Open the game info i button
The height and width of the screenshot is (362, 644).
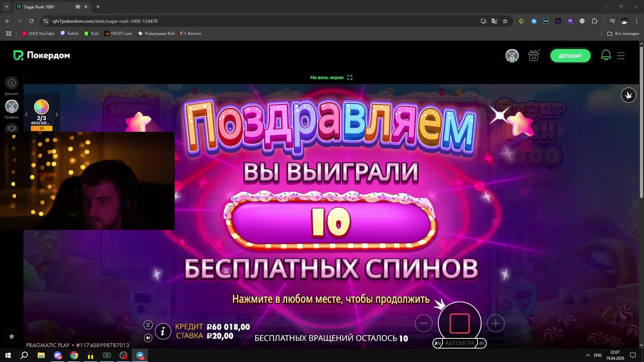[163, 331]
